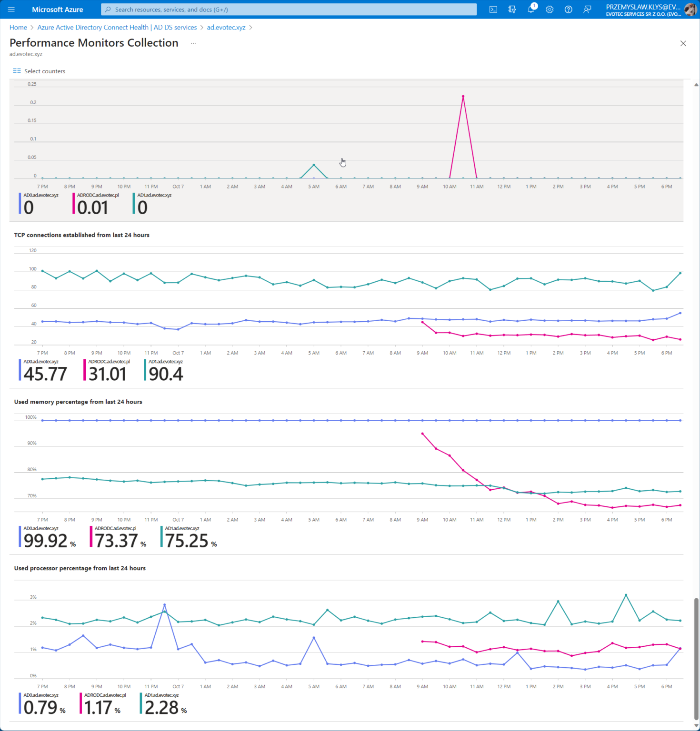Image resolution: width=700 pixels, height=731 pixels.
Task: Launch Cloud Shell from the top bar
Action: (x=493, y=10)
